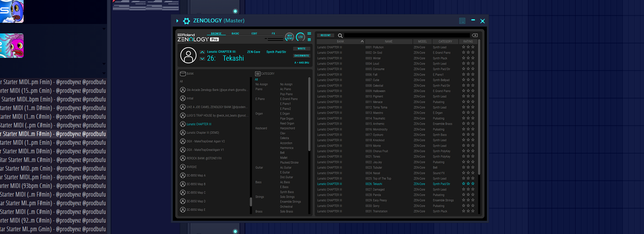This screenshot has width=644, height=234.
Task: Select LIKE A JOE CAMEL ZENOLOGY BANK
Action: click(216, 107)
